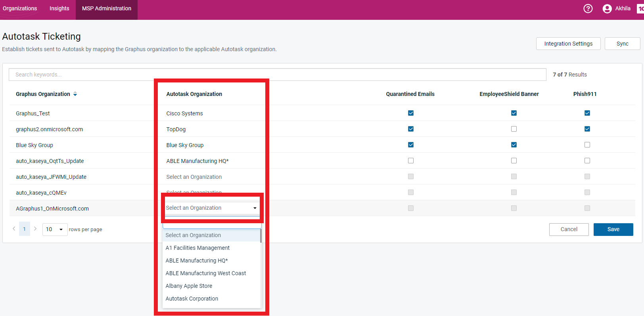Uncheck Phish911 for graphus2.onmicrosoft.com
Screen dimensions: 644x316
coord(587,129)
